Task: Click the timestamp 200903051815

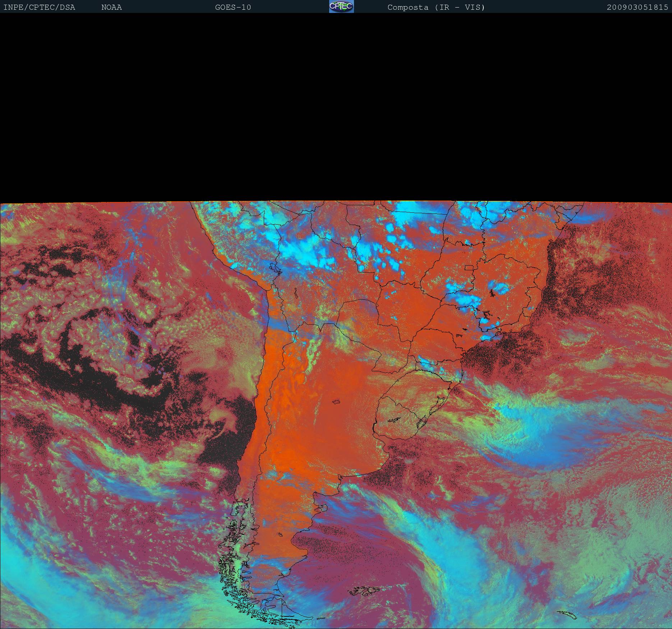Action: 638,7
